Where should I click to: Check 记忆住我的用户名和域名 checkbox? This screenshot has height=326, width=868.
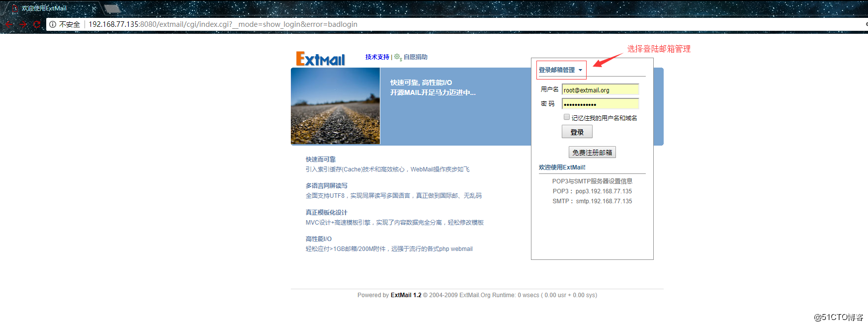567,117
